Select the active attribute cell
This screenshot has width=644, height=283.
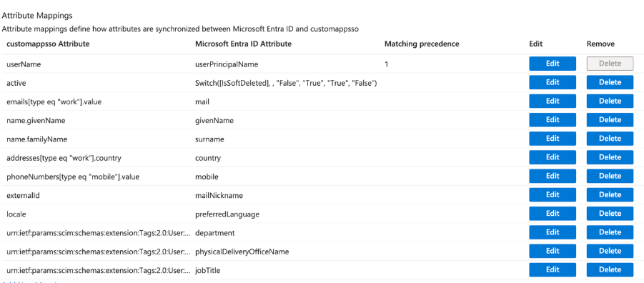(x=16, y=83)
